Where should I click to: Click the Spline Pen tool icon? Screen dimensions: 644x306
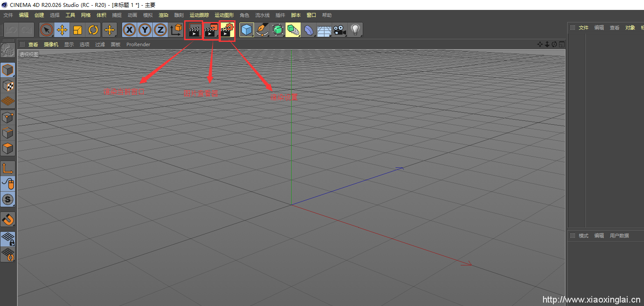point(262,30)
